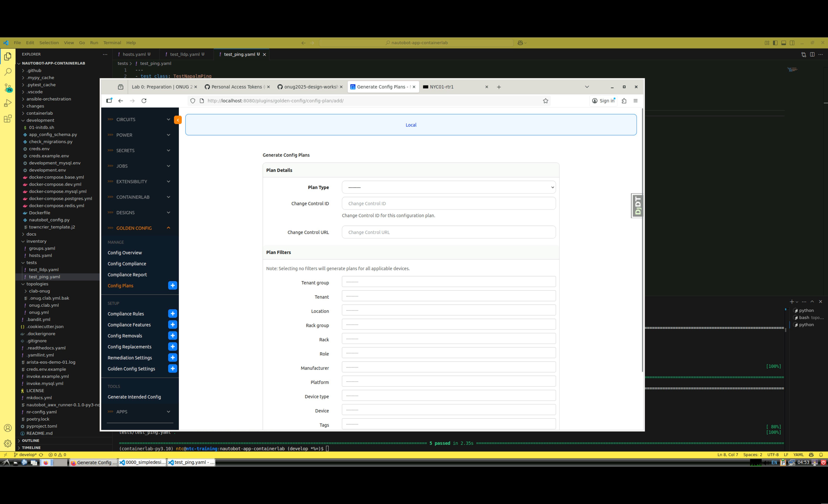This screenshot has height=504, width=828.
Task: Click the Change Control ID input field
Action: point(448,204)
